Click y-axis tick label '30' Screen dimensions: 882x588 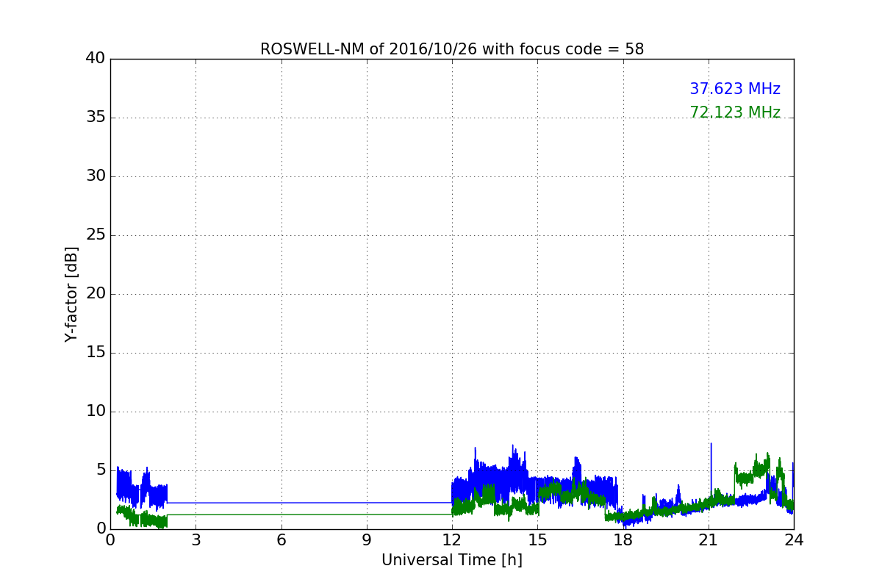96,176
